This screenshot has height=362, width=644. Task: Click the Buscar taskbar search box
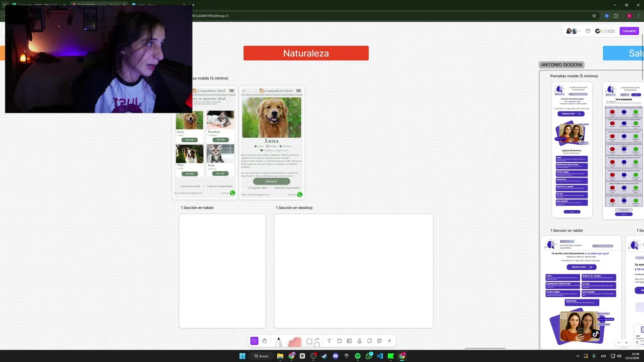click(x=262, y=356)
